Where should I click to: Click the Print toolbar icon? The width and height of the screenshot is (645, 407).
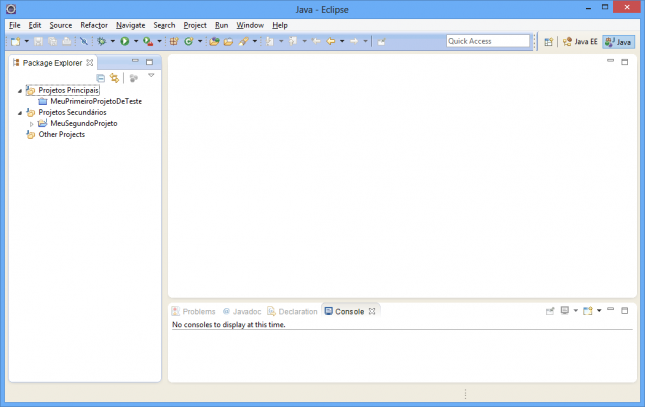pos(67,41)
